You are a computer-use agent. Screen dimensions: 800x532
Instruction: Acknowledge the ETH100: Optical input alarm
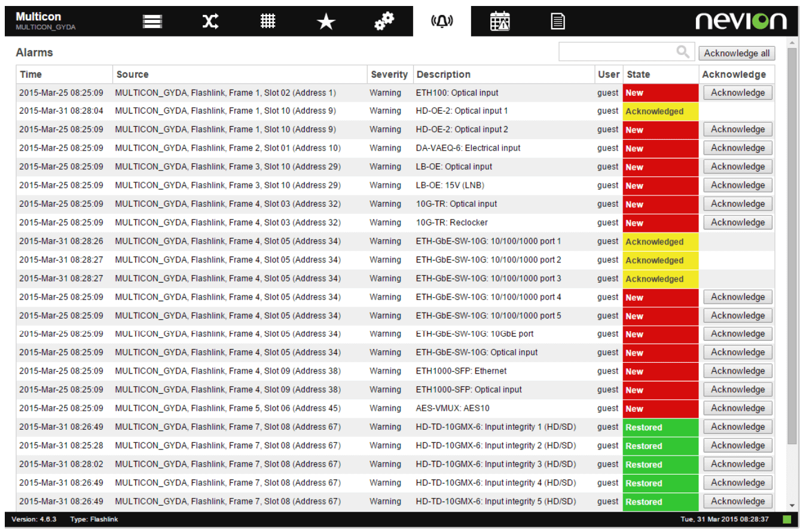[x=737, y=93]
